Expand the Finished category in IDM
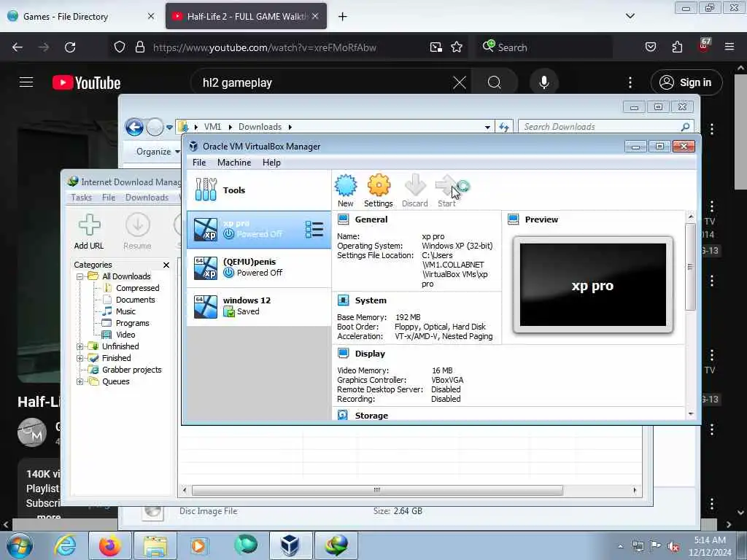747x560 pixels. pyautogui.click(x=80, y=358)
